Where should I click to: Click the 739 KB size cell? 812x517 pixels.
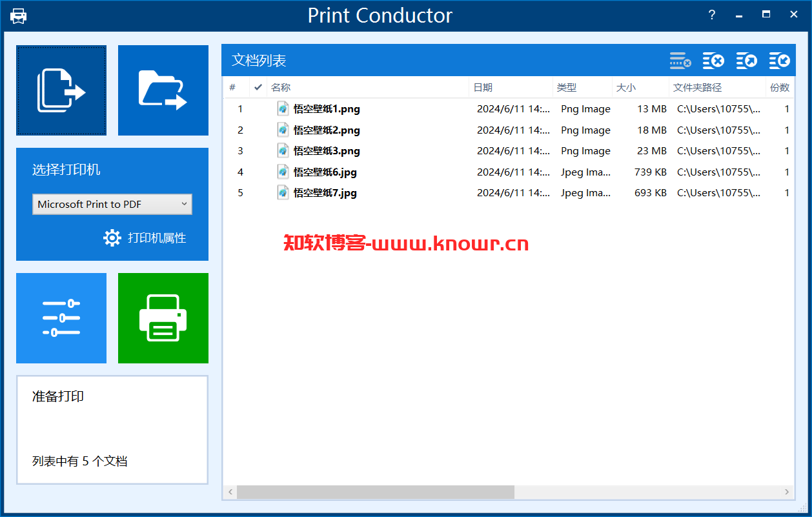tap(651, 172)
